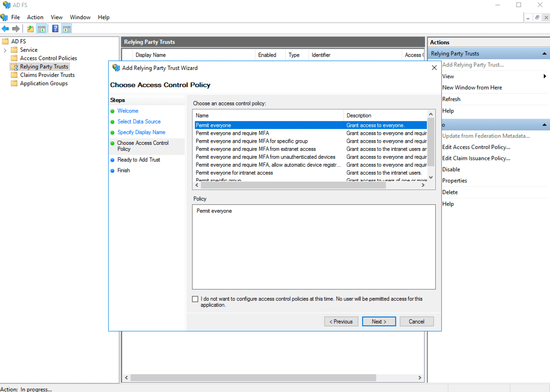
Task: Click the Help question mark icon
Action: (55, 28)
